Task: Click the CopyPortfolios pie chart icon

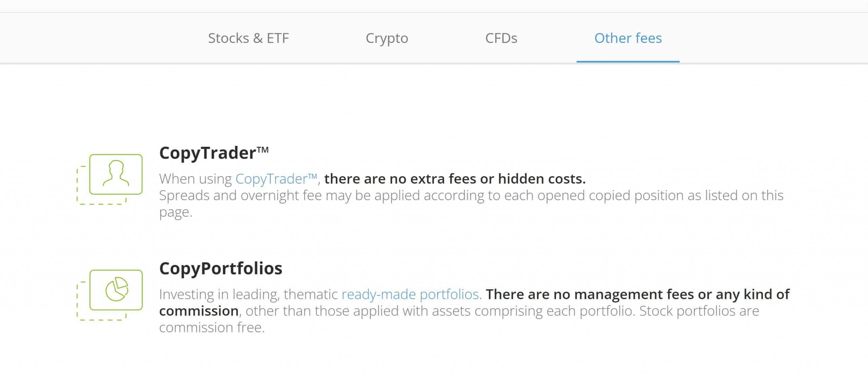Action: [x=116, y=290]
